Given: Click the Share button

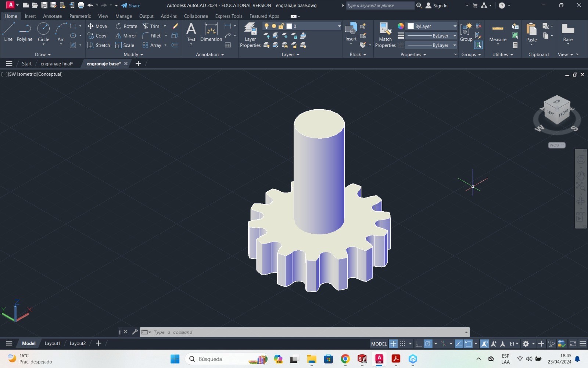Looking at the screenshot, I should point(131,6).
